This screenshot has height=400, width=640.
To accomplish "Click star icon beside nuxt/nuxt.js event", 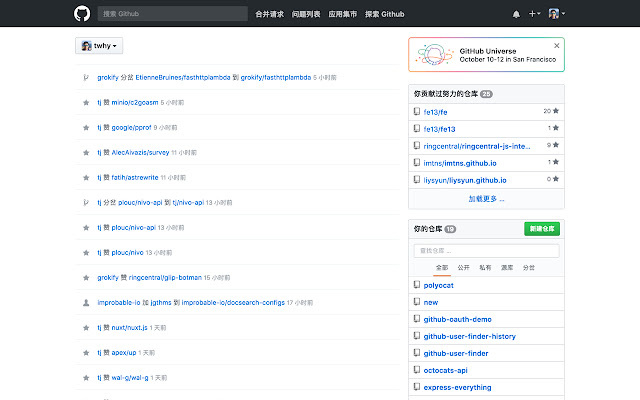I will [x=86, y=328].
